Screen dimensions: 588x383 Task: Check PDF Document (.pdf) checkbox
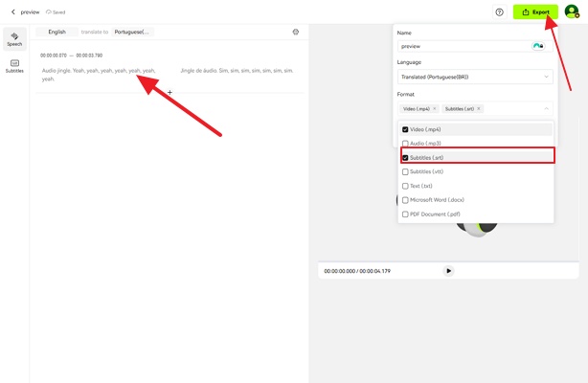(405, 214)
